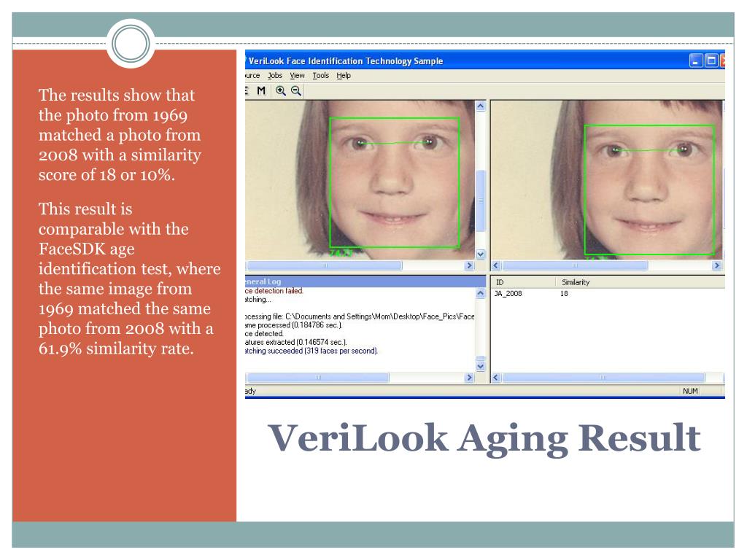
Task: Click log panel's horizontal scrollbar thumb
Action: tap(318, 377)
